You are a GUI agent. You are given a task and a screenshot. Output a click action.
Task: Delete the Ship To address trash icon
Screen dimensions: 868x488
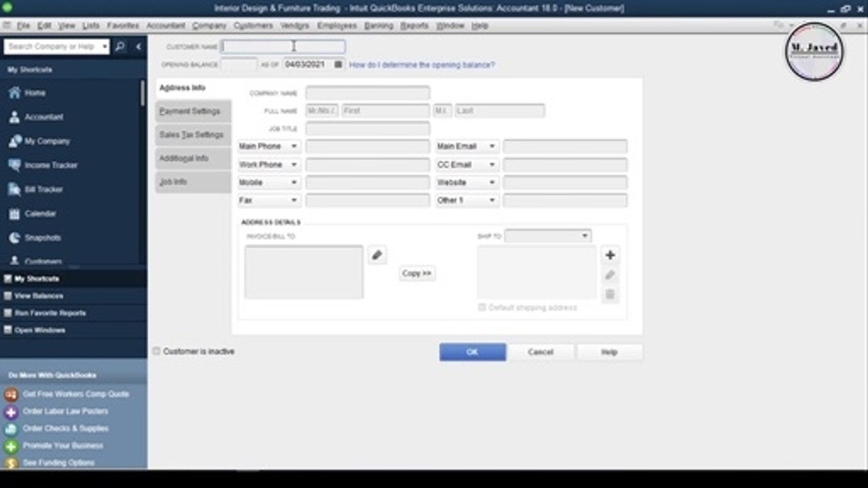[610, 294]
